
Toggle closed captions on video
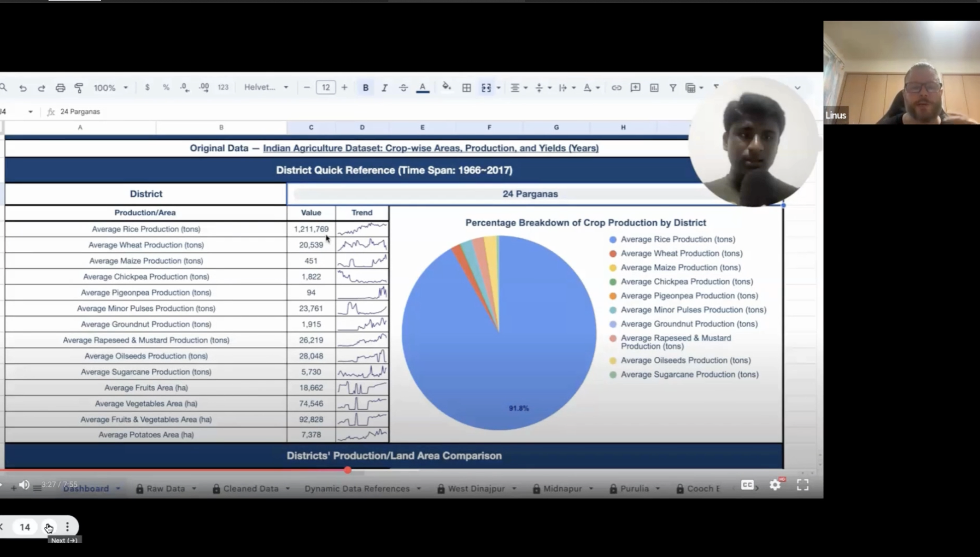tap(747, 485)
